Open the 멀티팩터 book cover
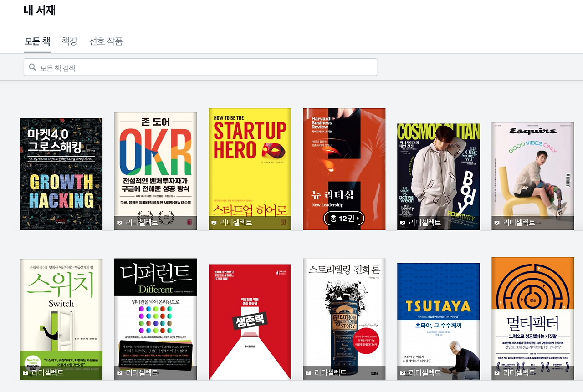 [533, 319]
